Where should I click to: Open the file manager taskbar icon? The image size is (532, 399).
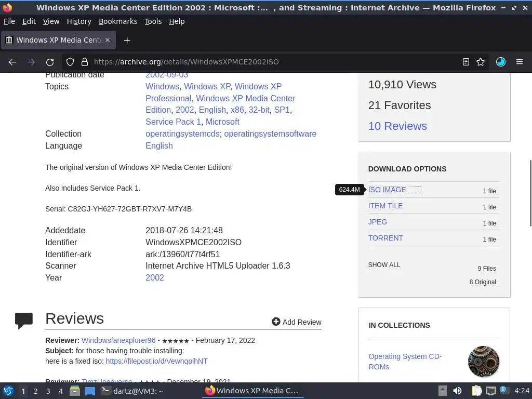[75, 391]
